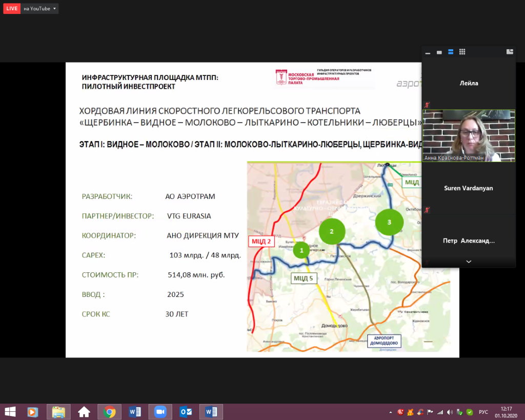525x420 pixels.
Task: Select the blue stacked thumbnail strip view
Action: pos(451,52)
